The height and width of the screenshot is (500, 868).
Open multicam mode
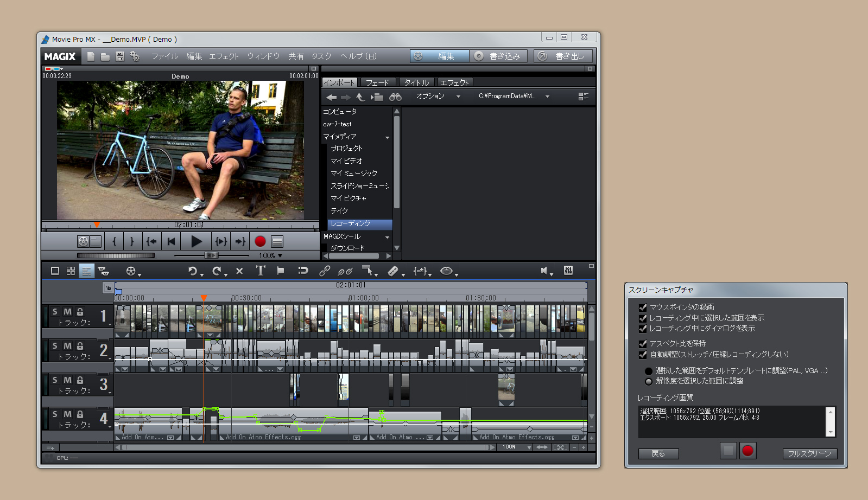tap(103, 271)
